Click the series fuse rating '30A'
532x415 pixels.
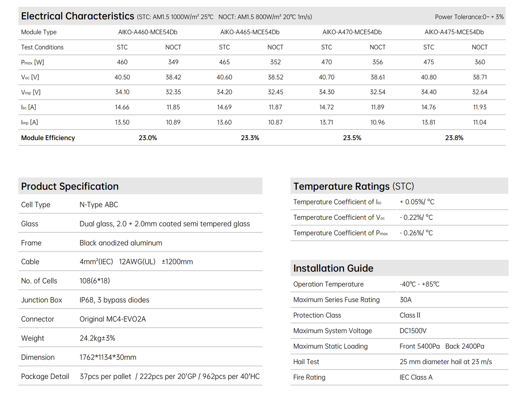[x=405, y=300]
